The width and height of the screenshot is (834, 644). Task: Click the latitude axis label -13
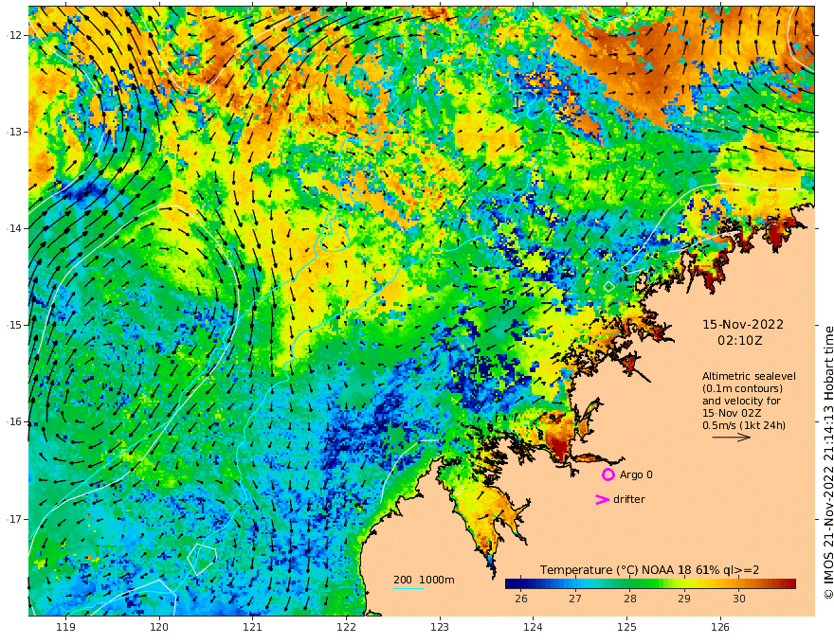14,132
